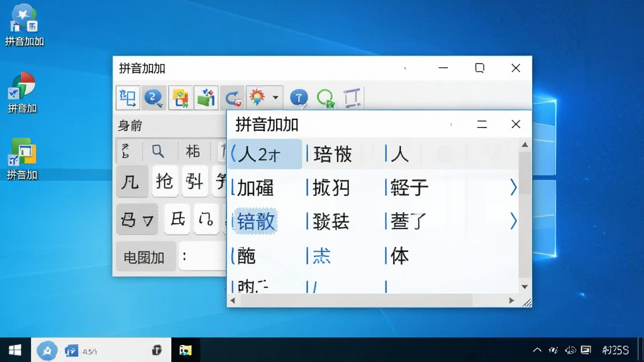Select the single candidate in the 体 row's first column
644x362 pixels.
247,256
